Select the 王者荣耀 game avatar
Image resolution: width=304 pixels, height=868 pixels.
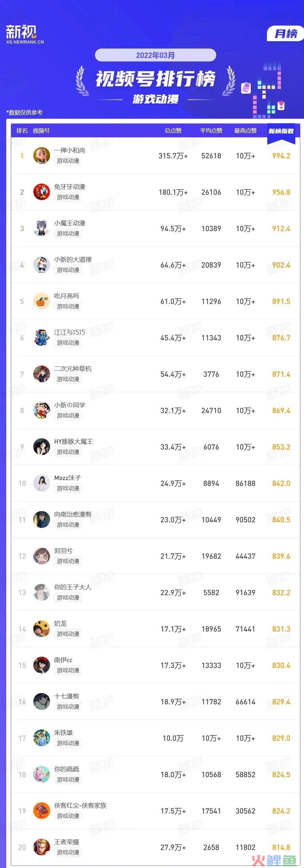coord(42,847)
